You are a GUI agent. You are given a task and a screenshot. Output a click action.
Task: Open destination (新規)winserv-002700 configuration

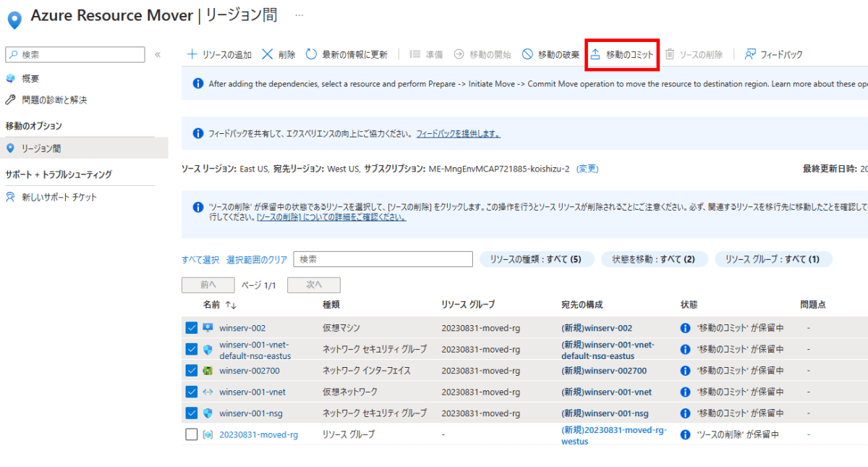click(x=604, y=371)
